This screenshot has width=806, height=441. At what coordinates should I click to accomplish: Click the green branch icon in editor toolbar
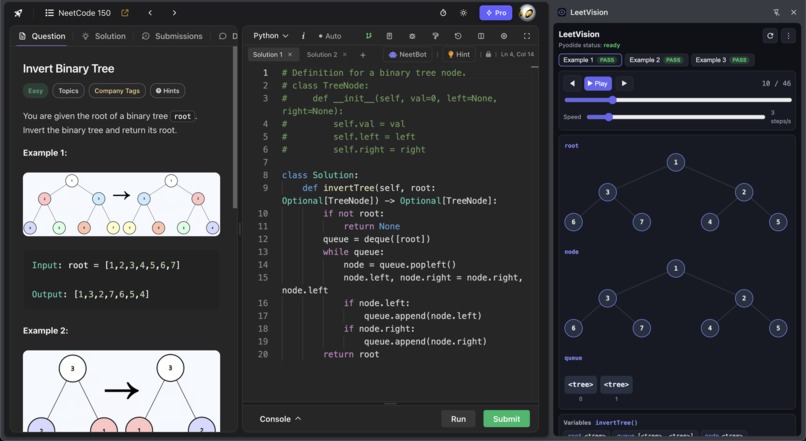(x=369, y=36)
